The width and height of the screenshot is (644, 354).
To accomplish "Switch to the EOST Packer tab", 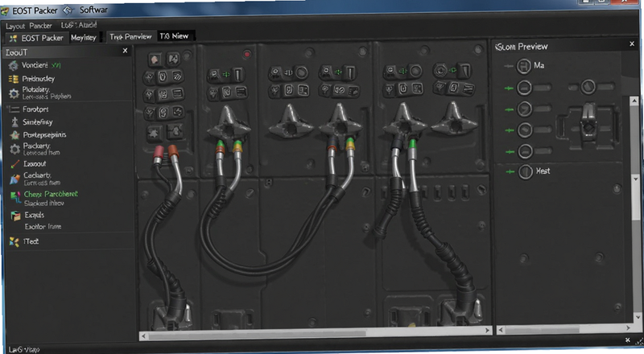I will pos(37,38).
